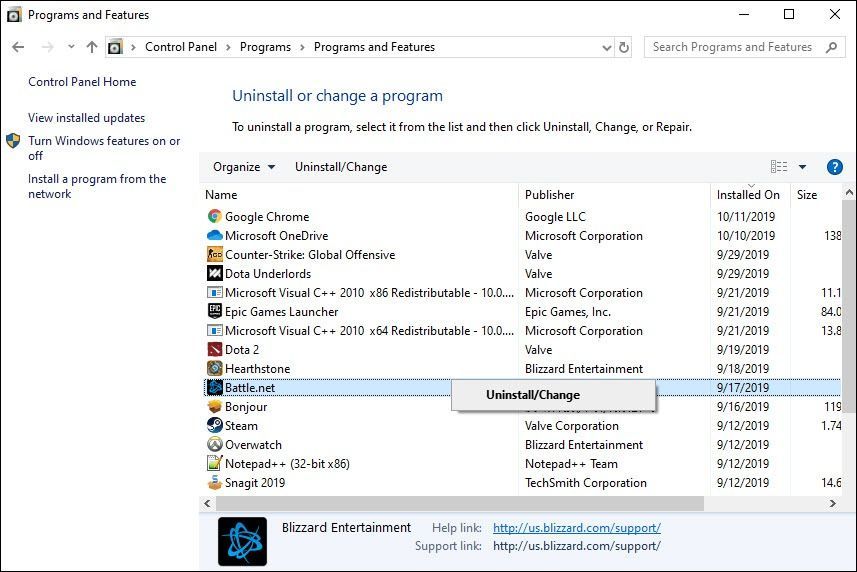
Task: Click the TechSmith Corporation publisher cell
Action: coord(585,483)
